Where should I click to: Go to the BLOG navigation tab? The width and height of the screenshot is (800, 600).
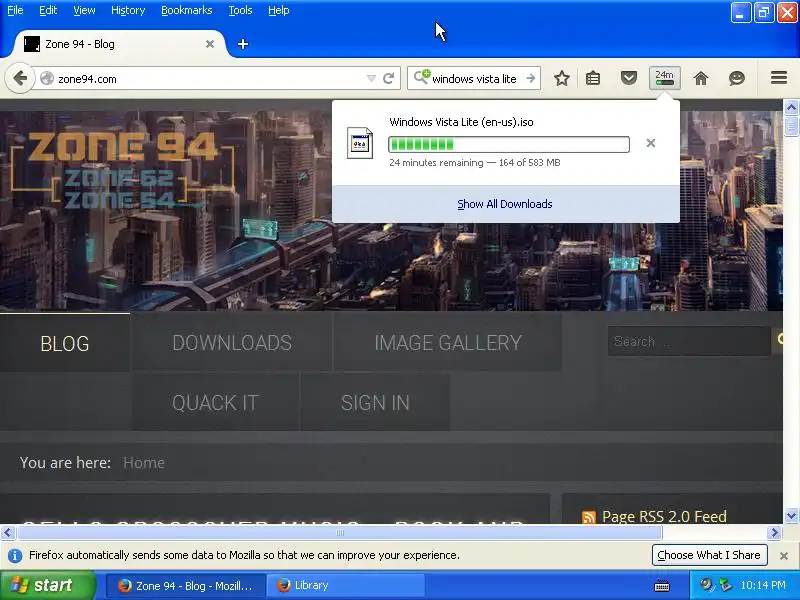[x=65, y=343]
